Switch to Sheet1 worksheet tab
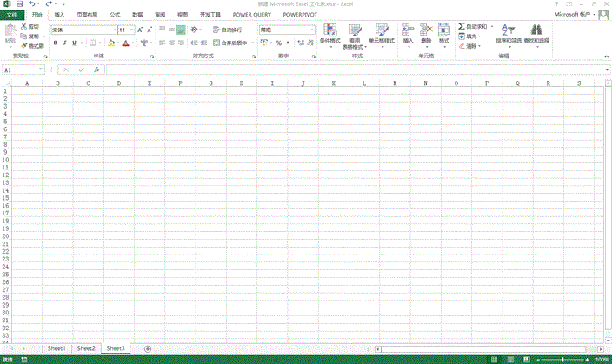 tap(57, 347)
